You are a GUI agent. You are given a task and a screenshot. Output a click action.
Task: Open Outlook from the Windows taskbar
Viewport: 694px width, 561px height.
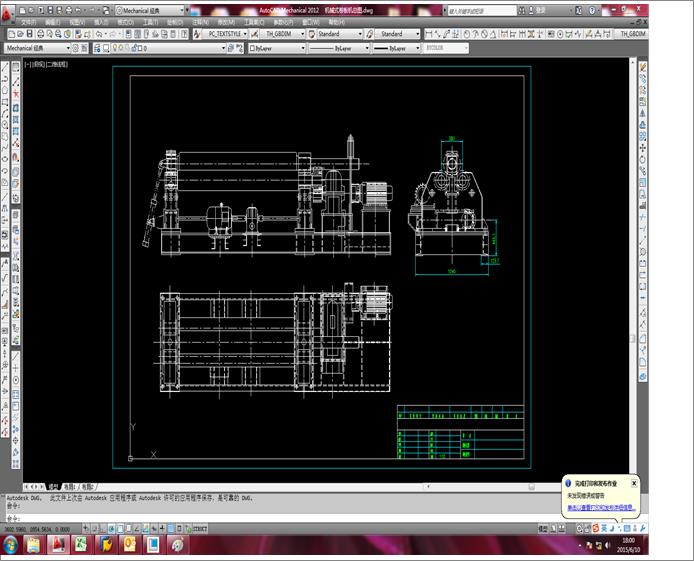click(x=129, y=545)
